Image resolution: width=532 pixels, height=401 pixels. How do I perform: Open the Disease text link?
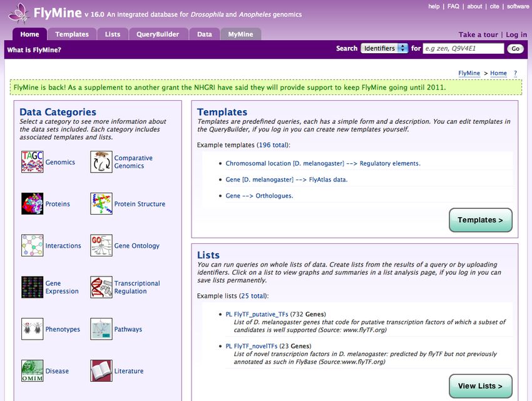(57, 371)
